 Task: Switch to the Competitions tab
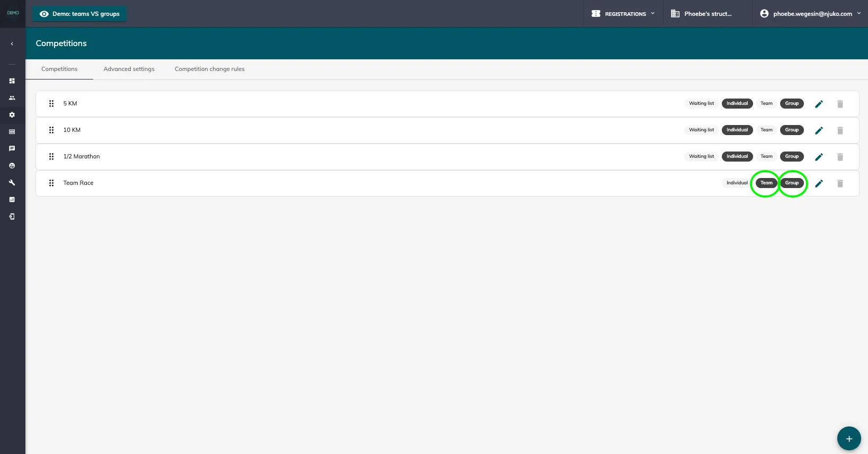(x=59, y=69)
